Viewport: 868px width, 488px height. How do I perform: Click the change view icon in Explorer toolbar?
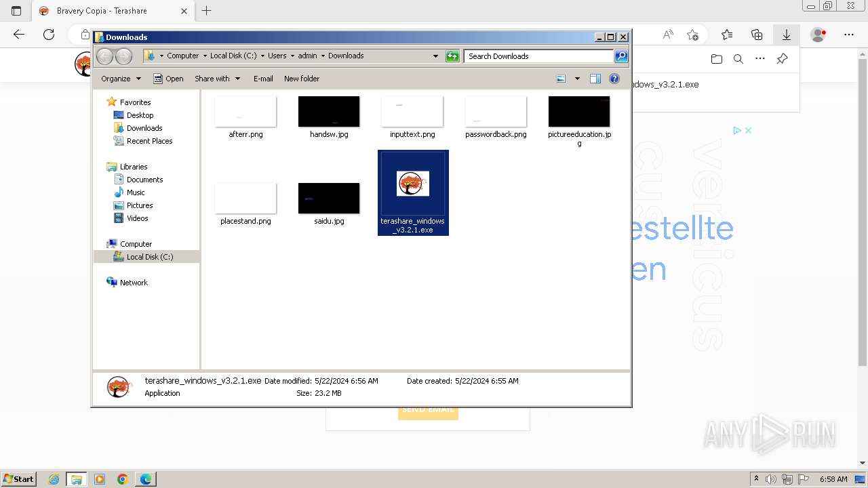(561, 79)
